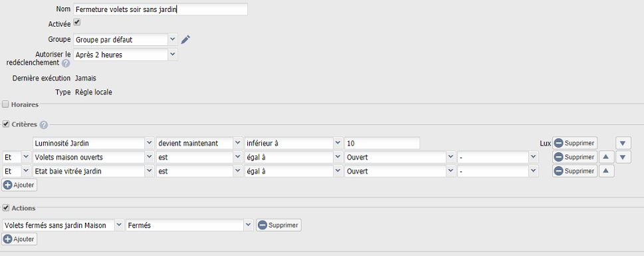Delete the Etat baie vitrée jardin criterion
Screen dimensions: 644x256
pyautogui.click(x=575, y=172)
